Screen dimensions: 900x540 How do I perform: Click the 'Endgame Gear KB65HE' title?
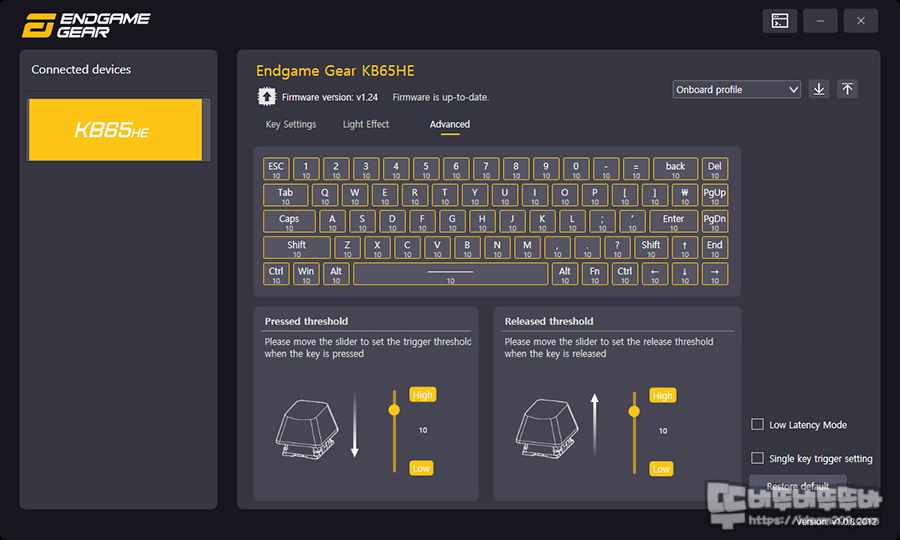pyautogui.click(x=335, y=71)
